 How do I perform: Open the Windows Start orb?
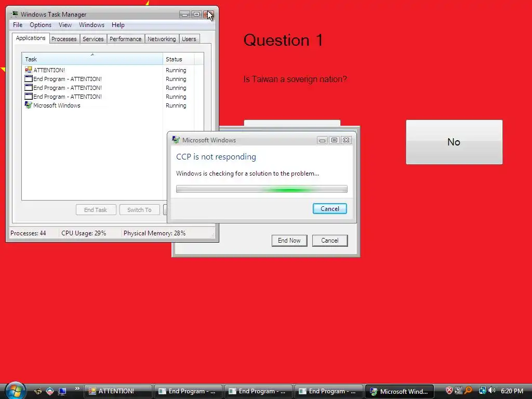pos(15,390)
